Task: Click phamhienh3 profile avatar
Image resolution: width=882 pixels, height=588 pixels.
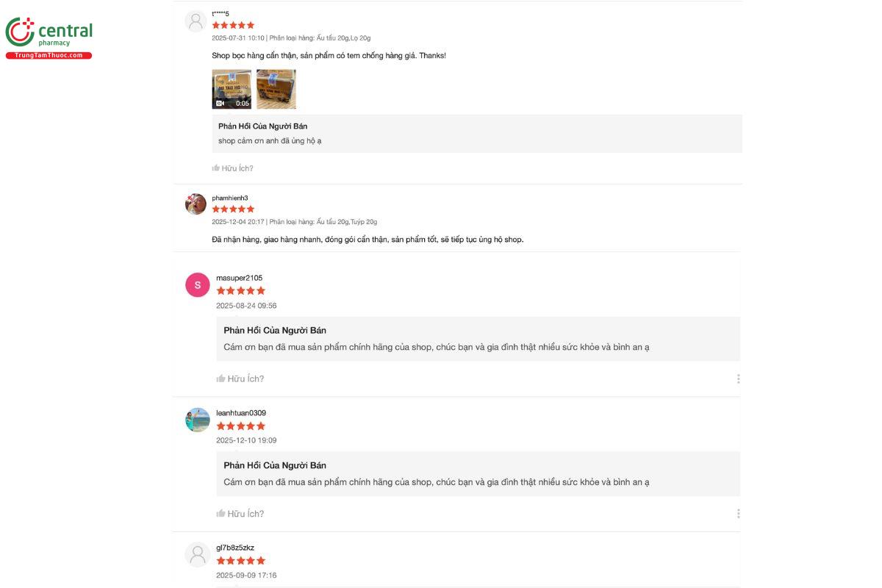Action: pos(196,204)
